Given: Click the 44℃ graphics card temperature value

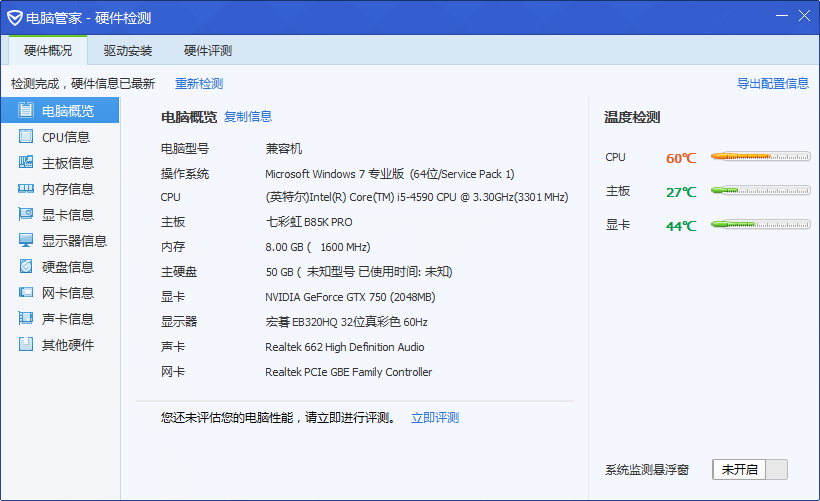Looking at the screenshot, I should coord(681,226).
